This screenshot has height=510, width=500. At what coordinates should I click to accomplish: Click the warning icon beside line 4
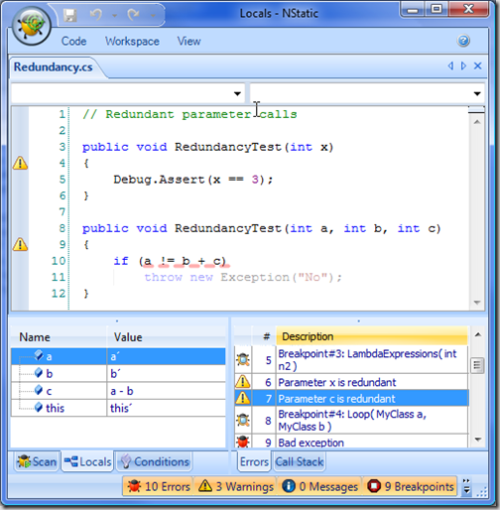[20, 163]
